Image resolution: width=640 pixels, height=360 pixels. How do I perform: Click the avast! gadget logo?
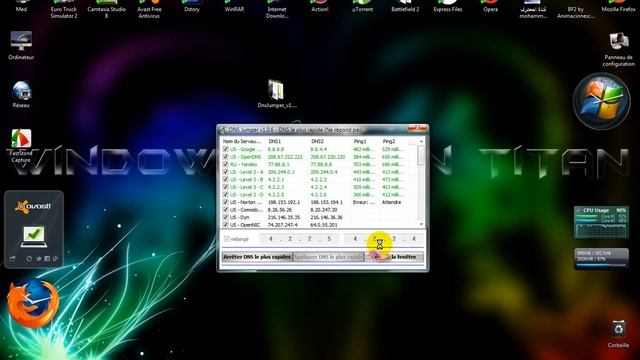pyautogui.click(x=33, y=206)
